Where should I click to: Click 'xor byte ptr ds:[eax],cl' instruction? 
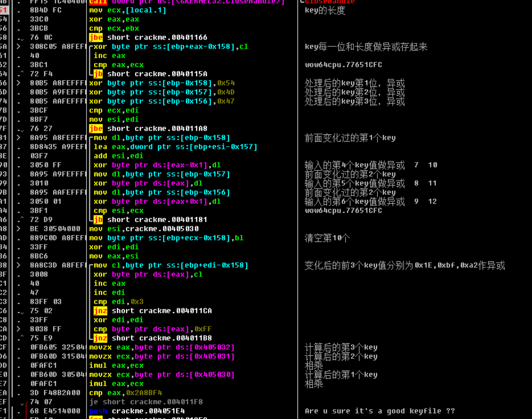(148, 275)
